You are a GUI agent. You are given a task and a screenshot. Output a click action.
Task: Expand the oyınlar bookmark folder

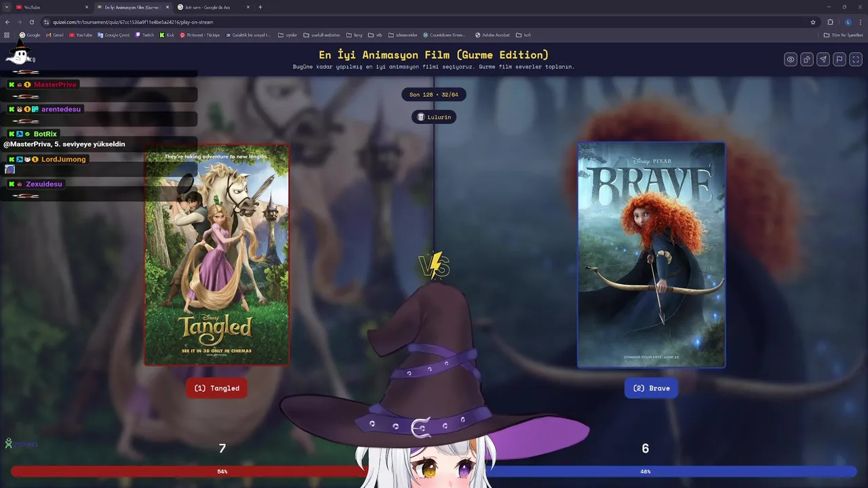point(288,35)
